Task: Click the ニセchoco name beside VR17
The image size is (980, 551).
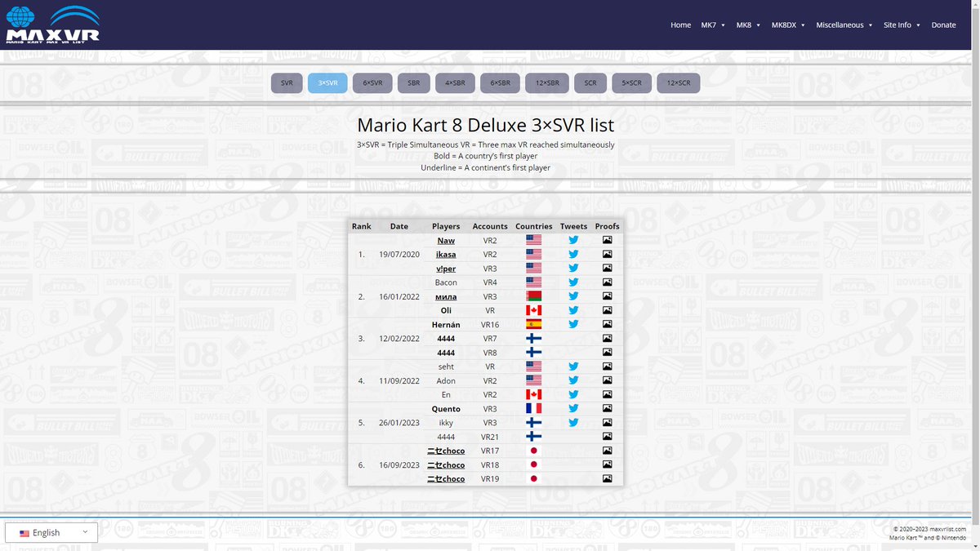Action: [x=446, y=451]
